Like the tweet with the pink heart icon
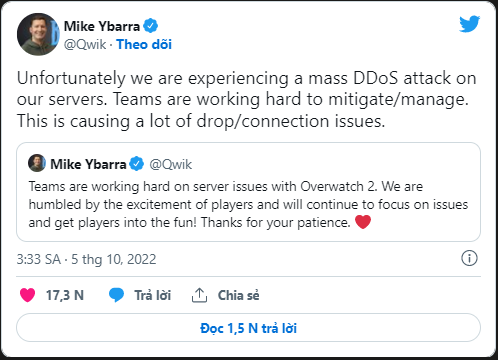498x360 pixels. click(28, 295)
